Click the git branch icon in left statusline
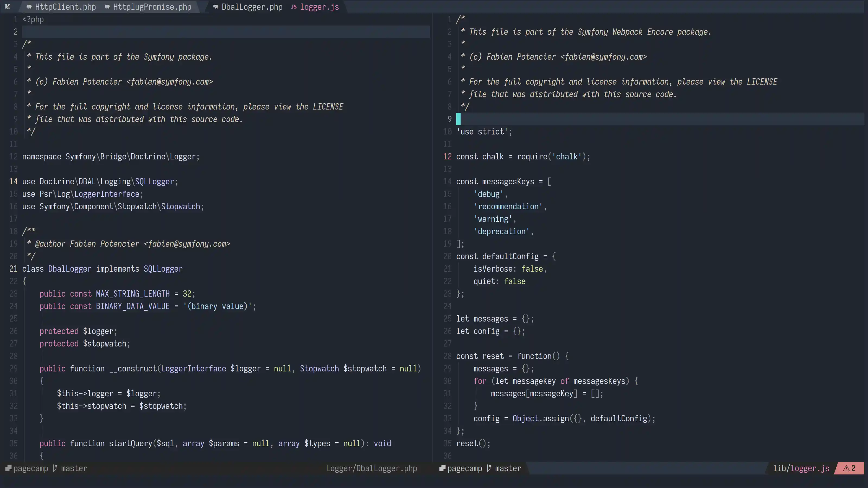 pos(55,468)
